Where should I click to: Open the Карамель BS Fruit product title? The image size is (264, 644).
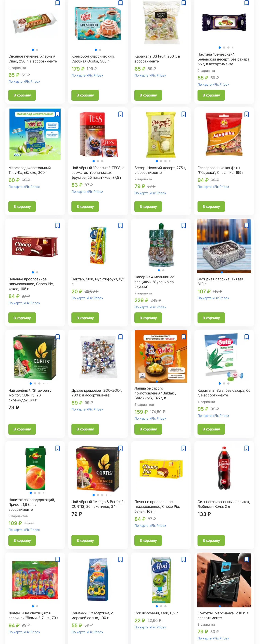coord(157,59)
